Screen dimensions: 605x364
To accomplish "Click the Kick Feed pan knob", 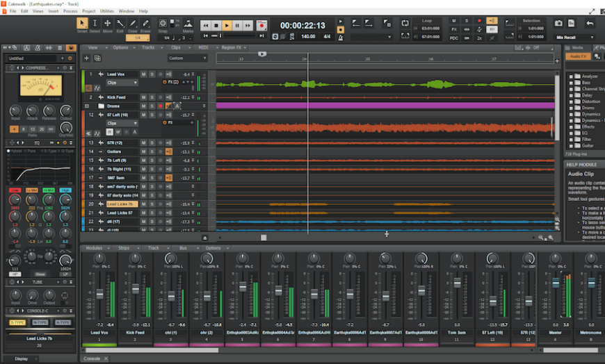I will 135,258.
